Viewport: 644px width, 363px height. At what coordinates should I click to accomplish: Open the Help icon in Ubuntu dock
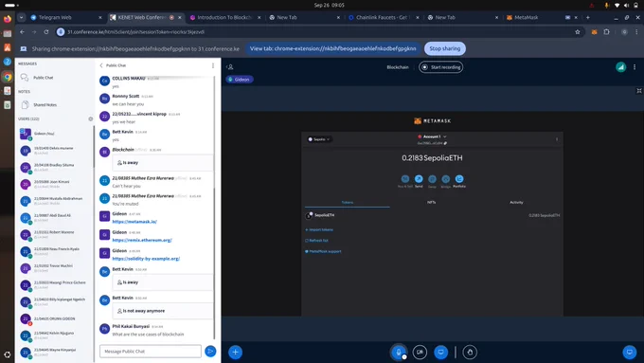[7, 62]
